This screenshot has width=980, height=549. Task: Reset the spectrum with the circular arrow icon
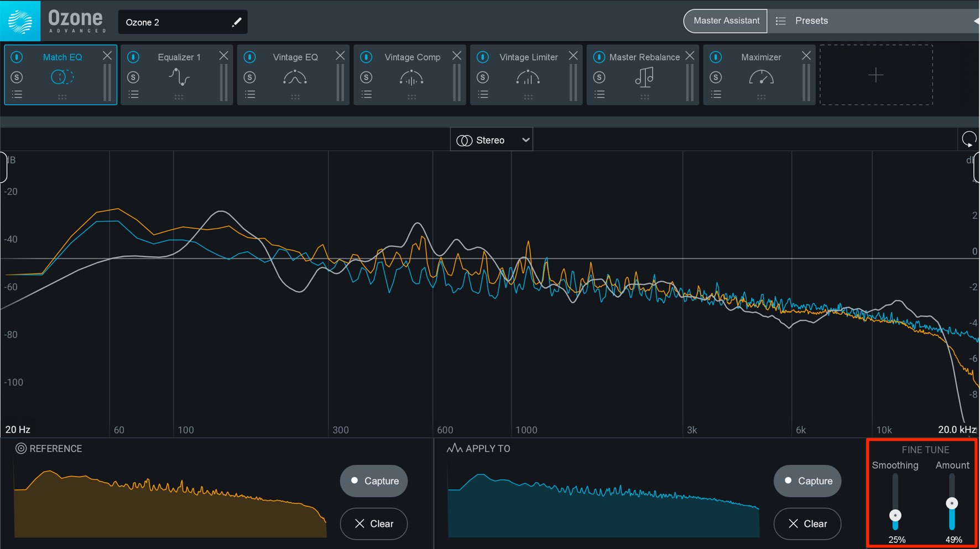point(969,139)
